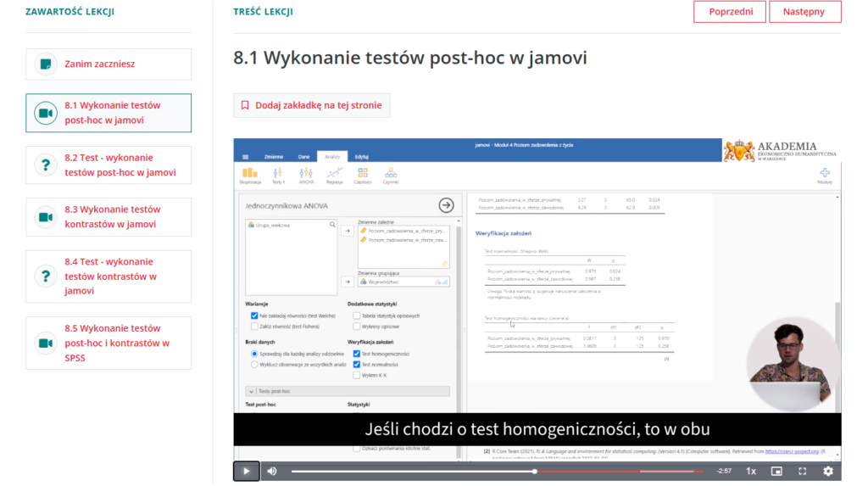868x486 pixels.
Task: Click the Następny button
Action: [x=804, y=12]
